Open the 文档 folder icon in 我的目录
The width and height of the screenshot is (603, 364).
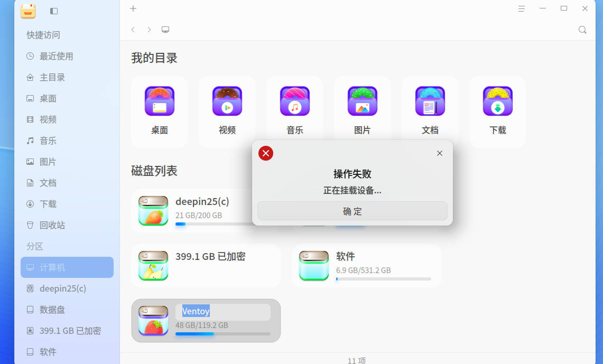430,101
